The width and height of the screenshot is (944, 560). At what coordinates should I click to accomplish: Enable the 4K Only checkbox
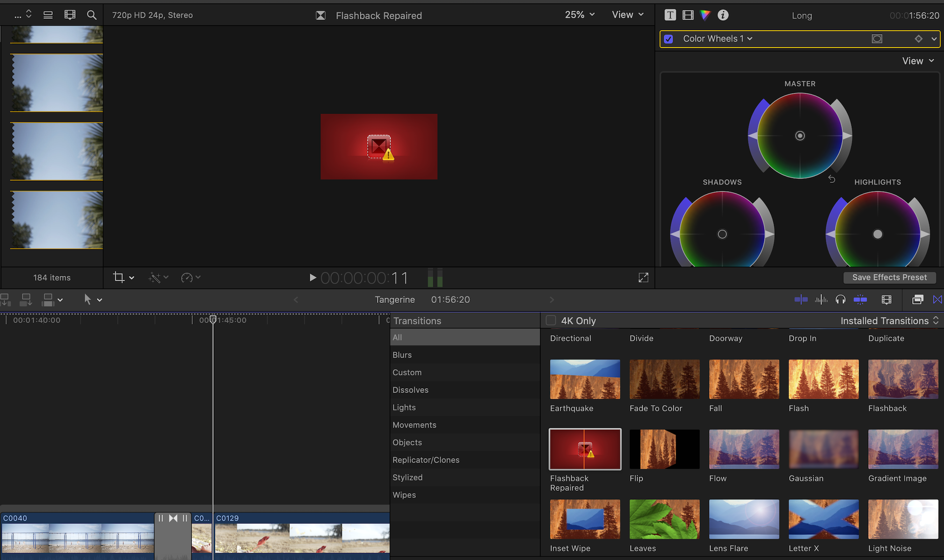[551, 321]
